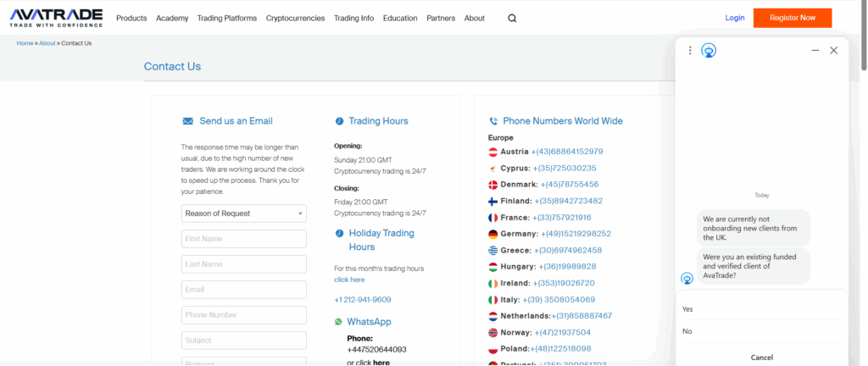Expand the Reason of Request dropdown
The width and height of the screenshot is (868, 366).
coord(244,213)
